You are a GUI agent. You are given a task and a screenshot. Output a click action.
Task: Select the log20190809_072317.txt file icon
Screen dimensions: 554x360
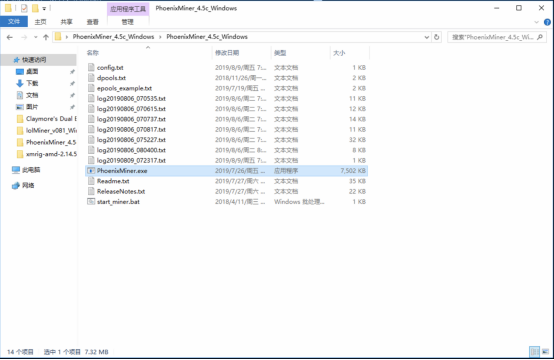[x=91, y=160]
